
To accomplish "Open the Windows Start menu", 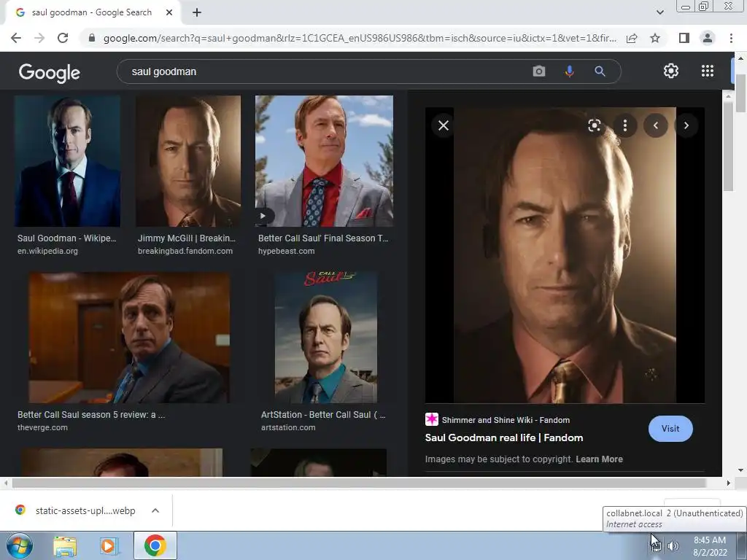I will tap(19, 545).
